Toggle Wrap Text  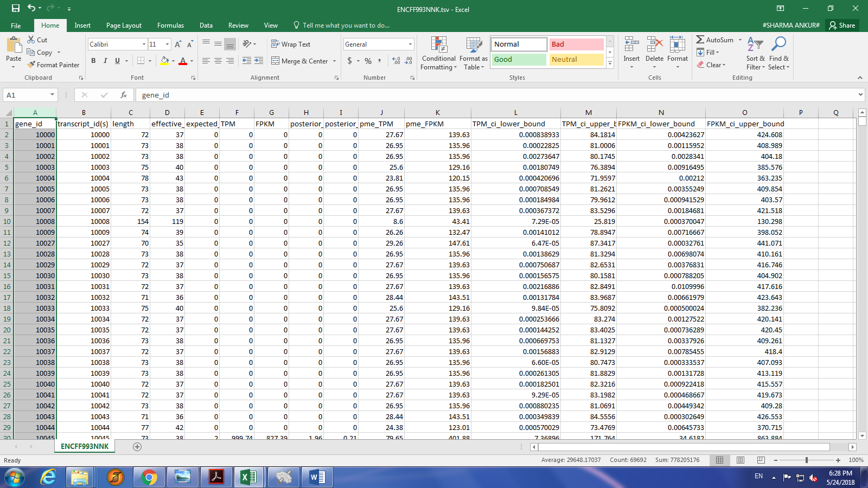(291, 44)
